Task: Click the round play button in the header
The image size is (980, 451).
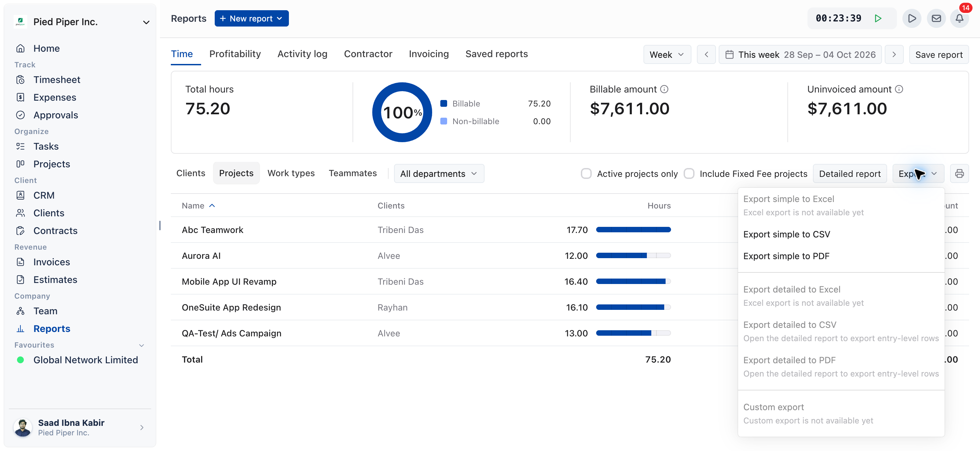Action: (x=912, y=18)
